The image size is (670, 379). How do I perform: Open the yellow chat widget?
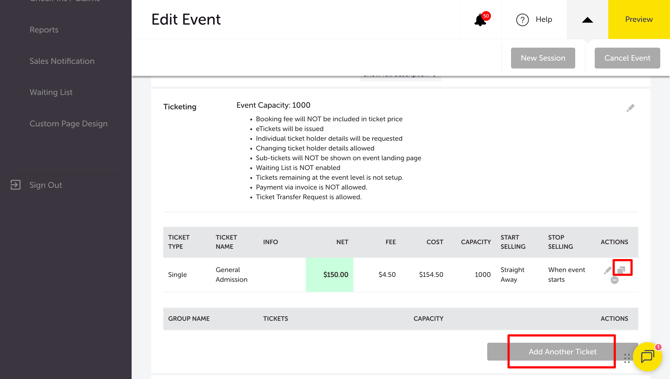[x=647, y=356]
